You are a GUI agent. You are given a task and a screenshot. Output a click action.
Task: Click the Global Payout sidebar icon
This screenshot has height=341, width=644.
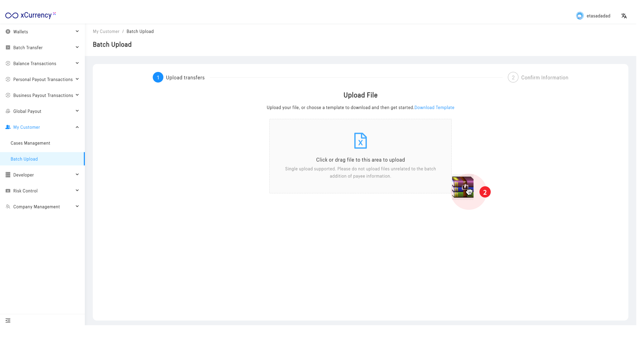tap(8, 111)
